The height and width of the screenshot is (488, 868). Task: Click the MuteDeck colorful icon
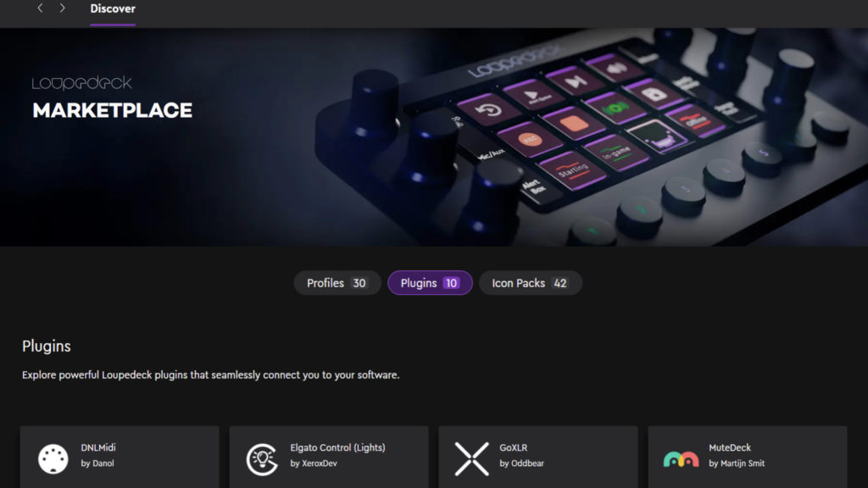[681, 459]
